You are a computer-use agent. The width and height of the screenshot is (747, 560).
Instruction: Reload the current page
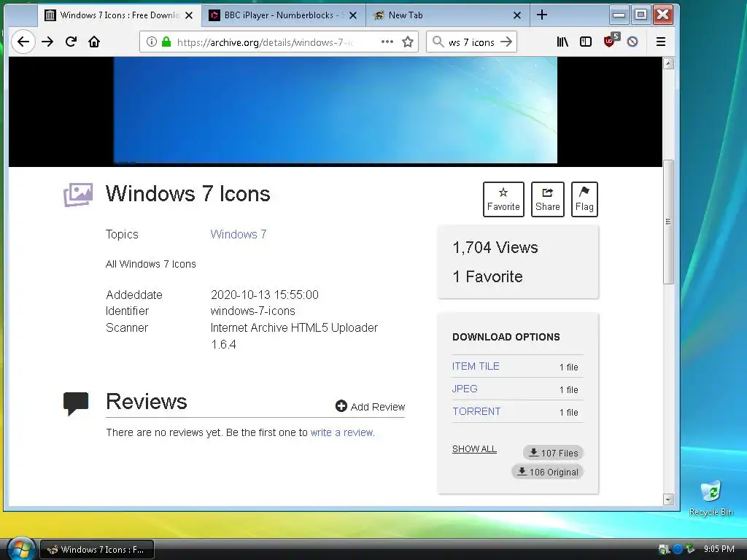(71, 42)
